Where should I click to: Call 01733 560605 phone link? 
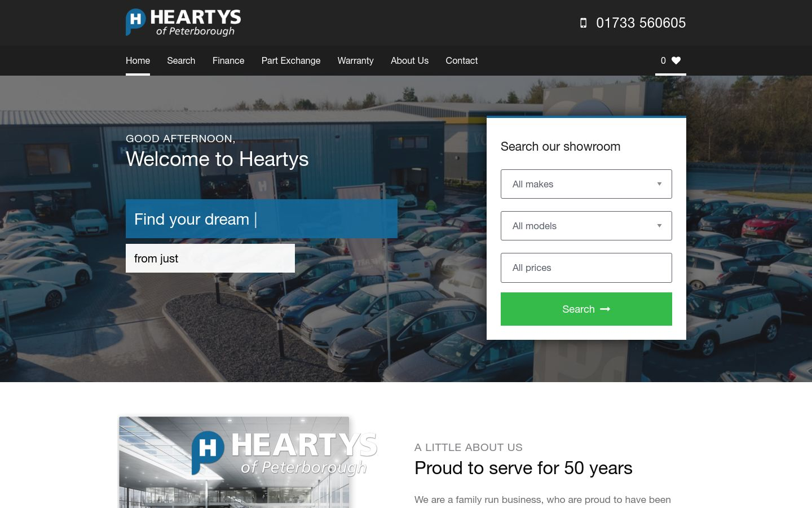641,23
